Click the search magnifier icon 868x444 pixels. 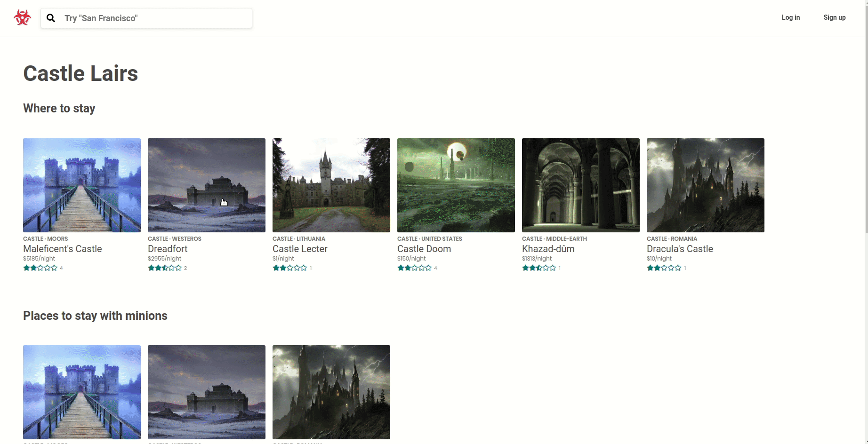[51, 18]
